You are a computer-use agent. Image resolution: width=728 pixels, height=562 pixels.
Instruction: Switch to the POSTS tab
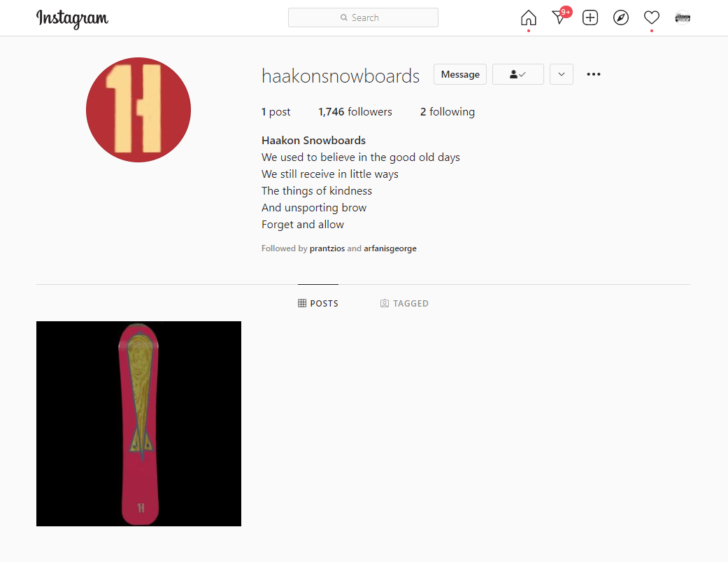(x=318, y=303)
